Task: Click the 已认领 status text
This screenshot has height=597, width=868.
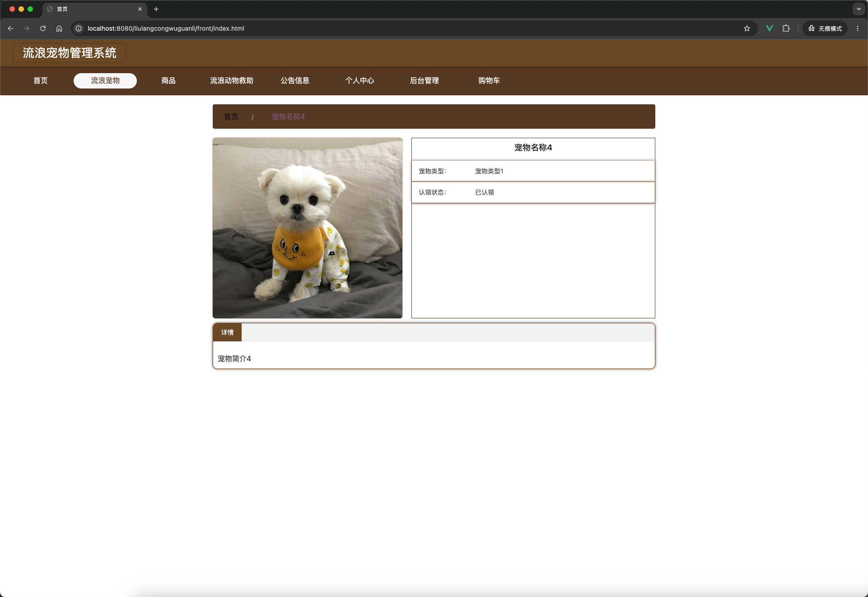Action: coord(485,192)
